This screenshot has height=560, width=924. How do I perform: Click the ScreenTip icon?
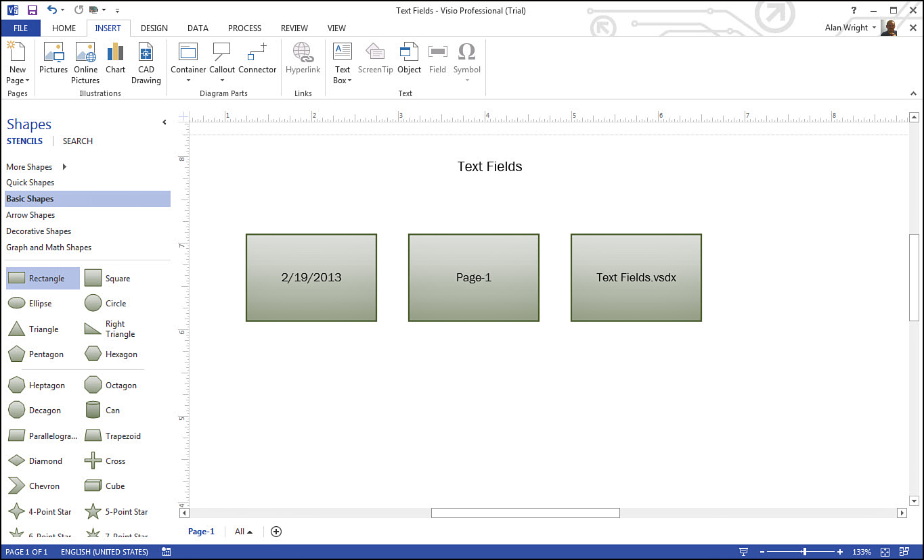[x=375, y=52]
